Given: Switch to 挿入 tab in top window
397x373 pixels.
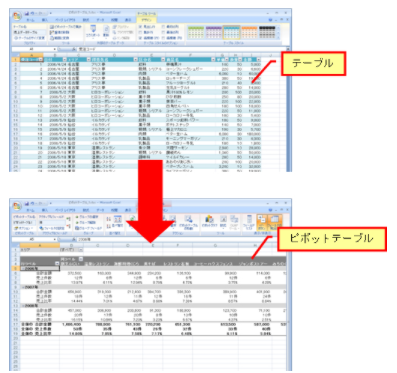Looking at the screenshot, I should 45,20.
